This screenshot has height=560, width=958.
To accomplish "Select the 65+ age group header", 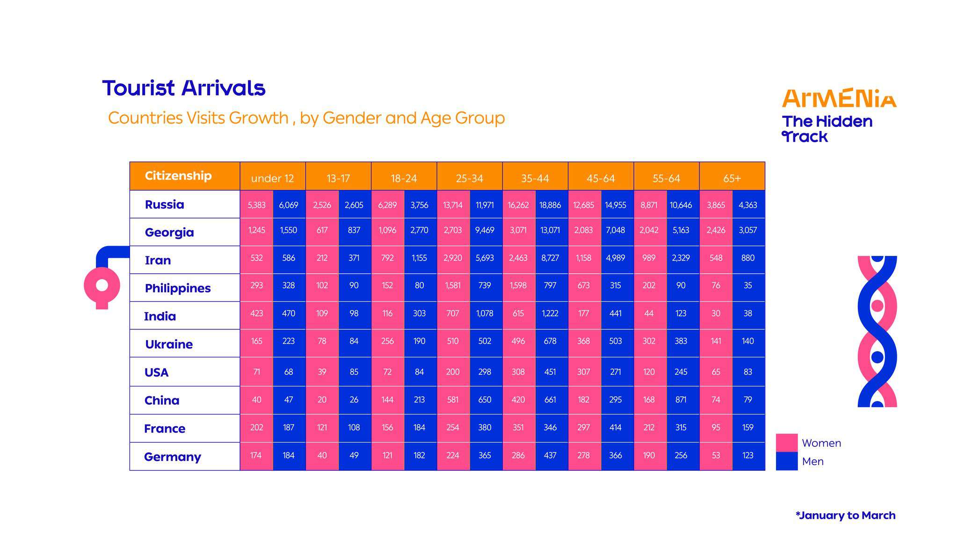I will click(x=732, y=178).
